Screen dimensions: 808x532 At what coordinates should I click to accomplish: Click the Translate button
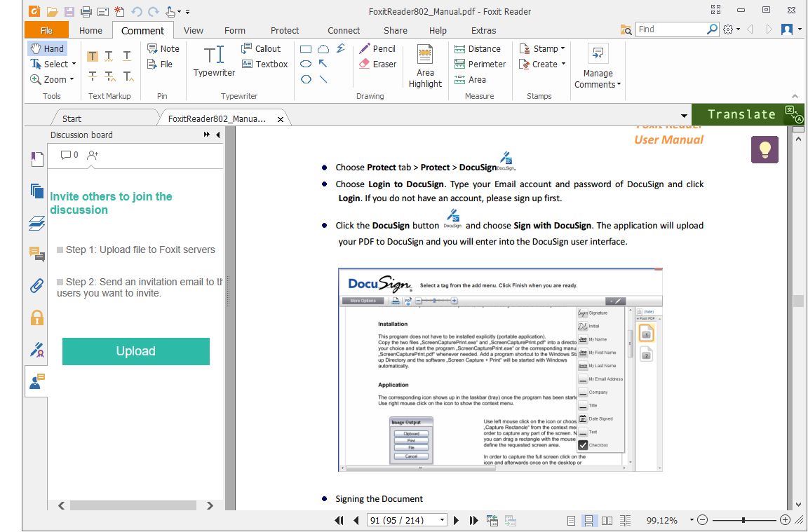(x=741, y=114)
